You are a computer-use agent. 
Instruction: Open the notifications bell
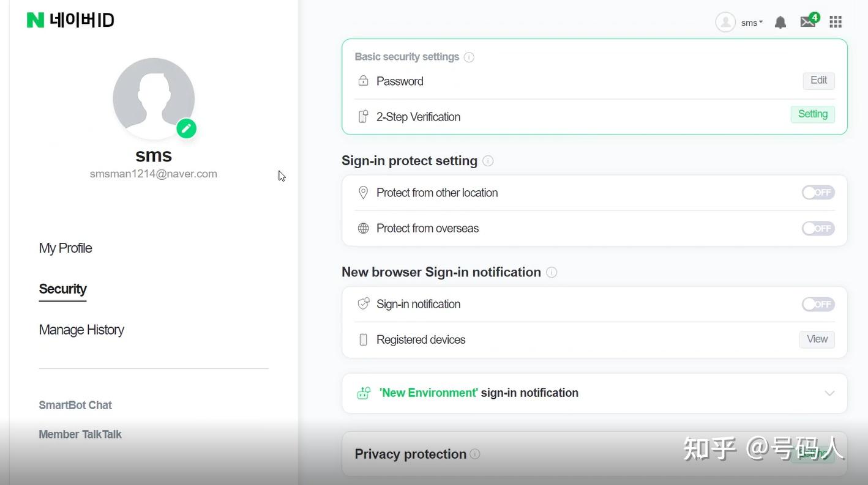click(x=780, y=23)
